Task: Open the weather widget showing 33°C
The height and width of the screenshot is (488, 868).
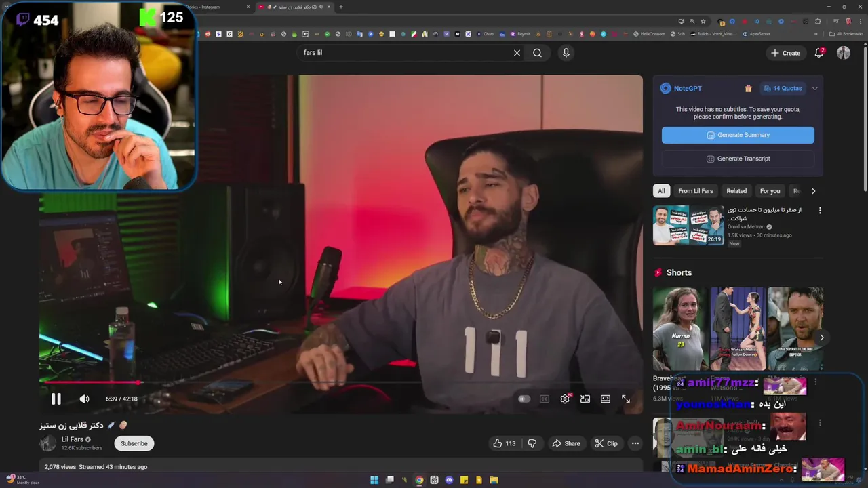Action: click(22, 480)
